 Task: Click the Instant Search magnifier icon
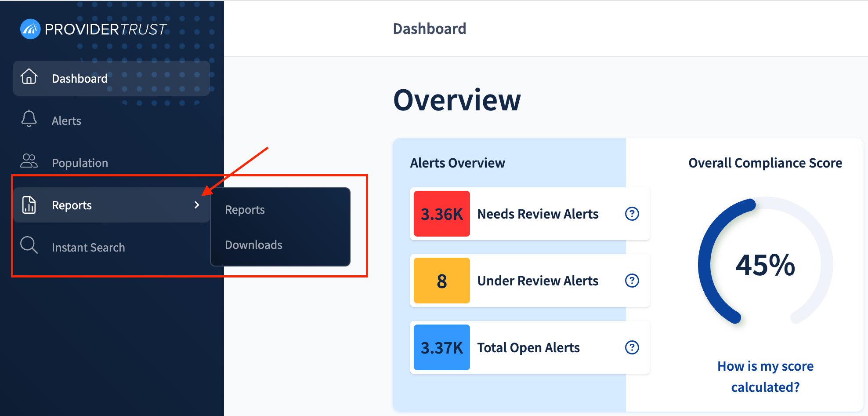pos(29,245)
